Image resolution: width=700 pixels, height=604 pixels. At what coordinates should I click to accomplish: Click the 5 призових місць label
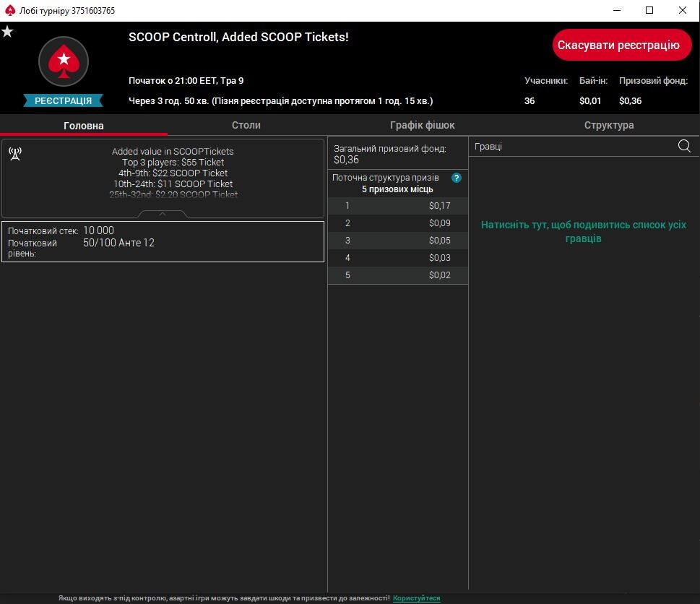(x=397, y=189)
